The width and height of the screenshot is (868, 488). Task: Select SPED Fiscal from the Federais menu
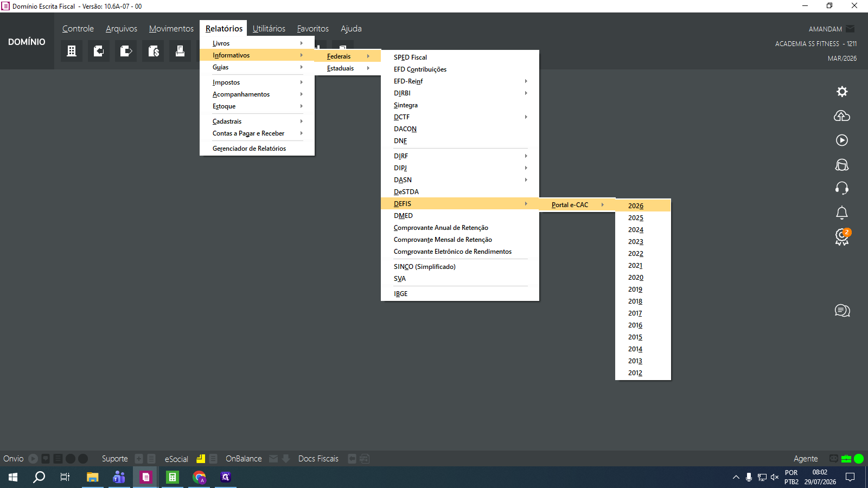coord(460,57)
